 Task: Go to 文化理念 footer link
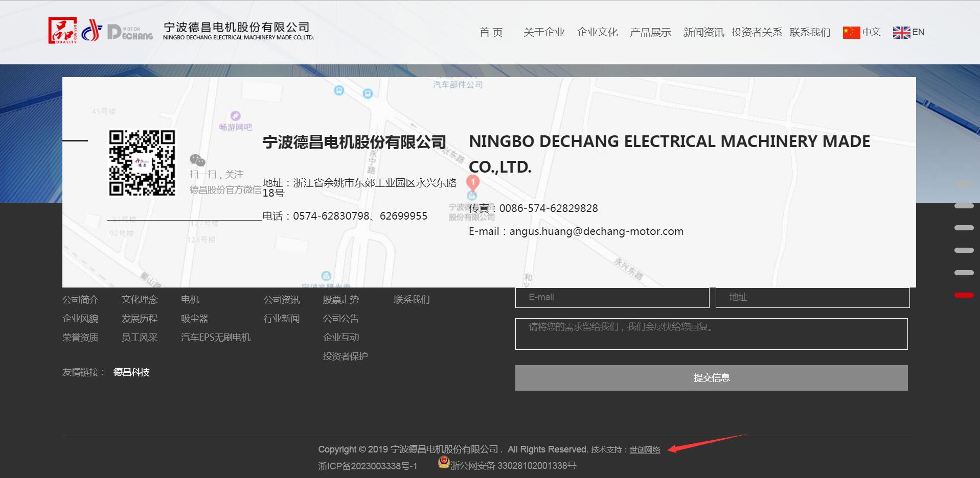pyautogui.click(x=140, y=300)
